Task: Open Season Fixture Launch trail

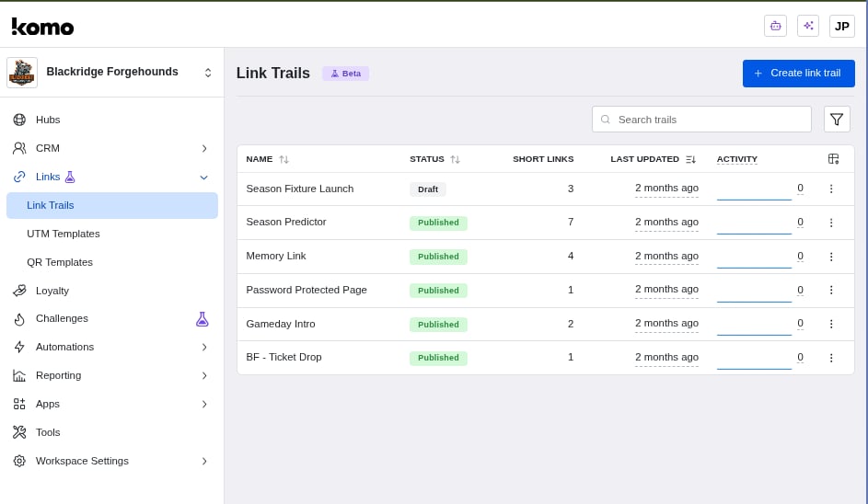Action: click(x=299, y=189)
